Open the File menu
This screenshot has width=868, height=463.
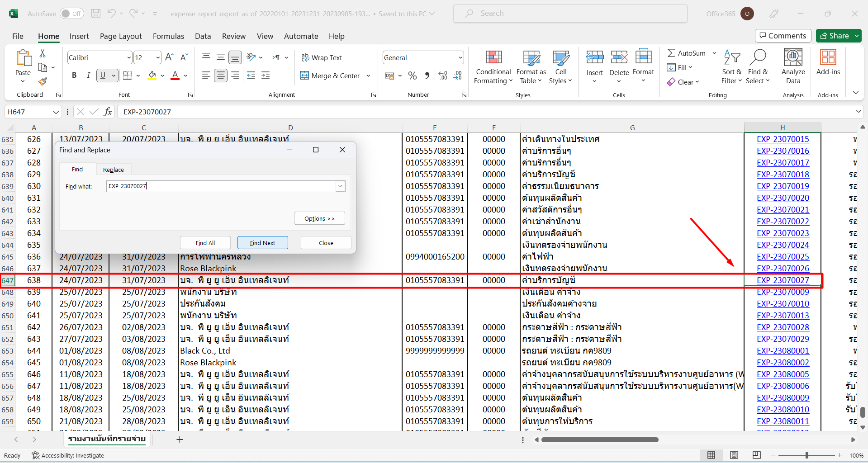tap(18, 36)
